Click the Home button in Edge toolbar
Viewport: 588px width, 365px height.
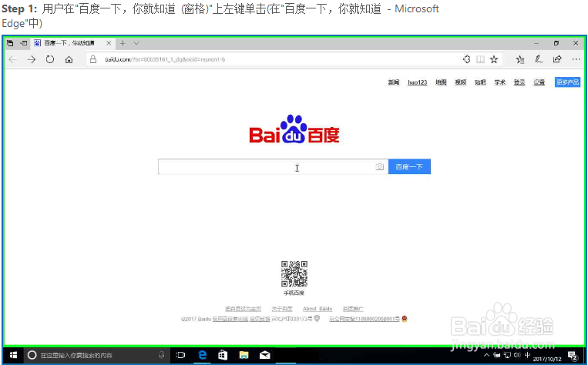click(69, 59)
